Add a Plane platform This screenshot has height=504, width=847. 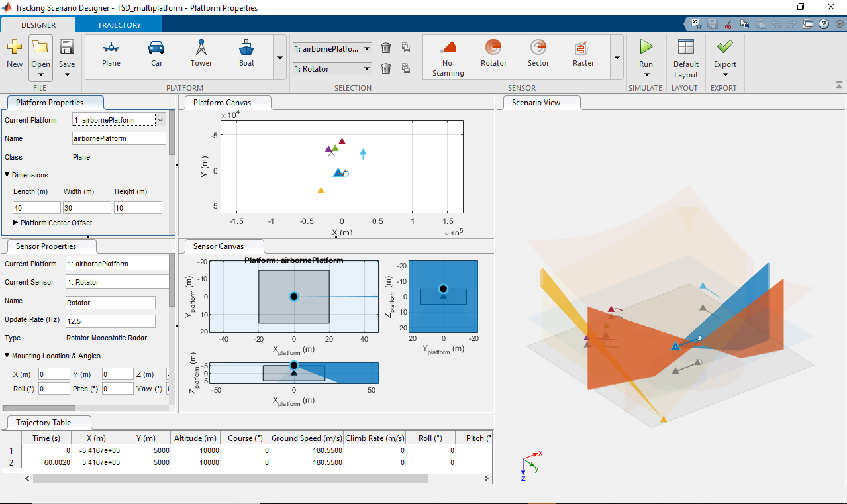pyautogui.click(x=111, y=53)
